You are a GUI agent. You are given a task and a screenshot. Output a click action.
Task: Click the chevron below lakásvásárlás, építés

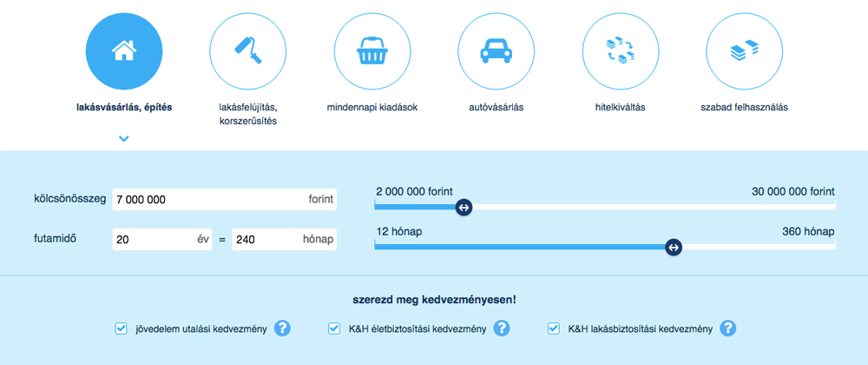tap(124, 138)
